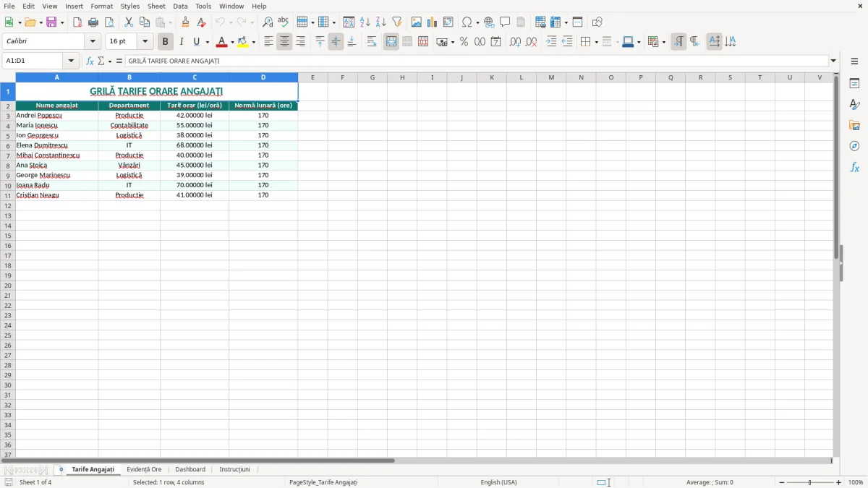Click the Insert Comment icon
Image resolution: width=868 pixels, height=488 pixels.
click(505, 22)
